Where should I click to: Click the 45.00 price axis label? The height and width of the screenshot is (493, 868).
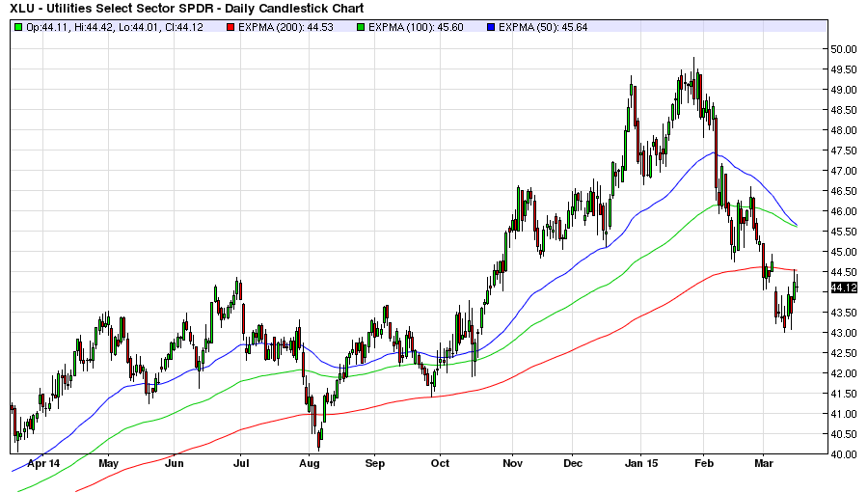tap(844, 252)
